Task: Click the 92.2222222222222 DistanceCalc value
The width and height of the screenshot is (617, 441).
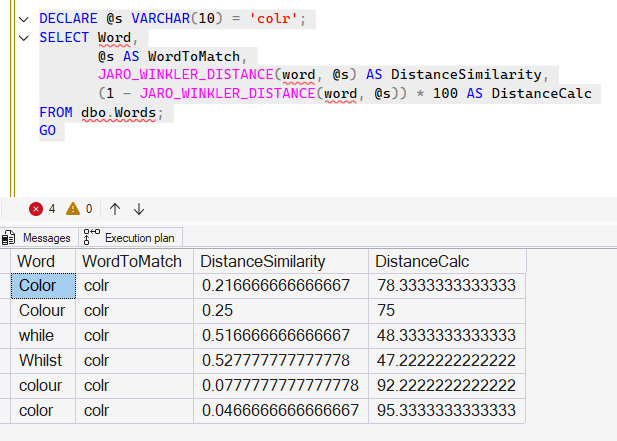Action: [446, 386]
